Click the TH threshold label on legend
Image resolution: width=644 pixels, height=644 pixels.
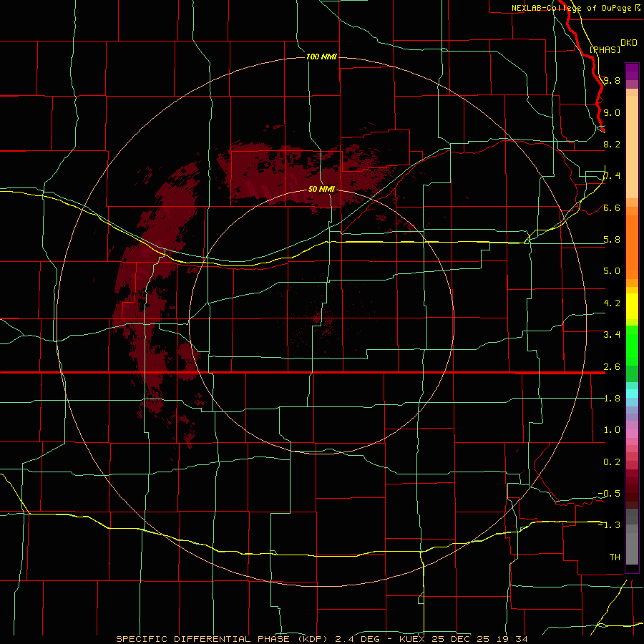click(x=615, y=557)
